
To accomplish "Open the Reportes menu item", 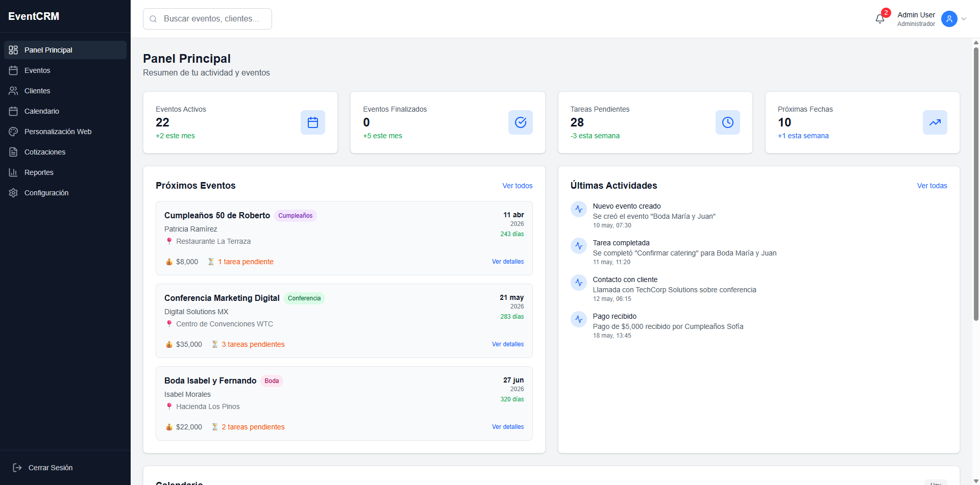I will [x=39, y=172].
